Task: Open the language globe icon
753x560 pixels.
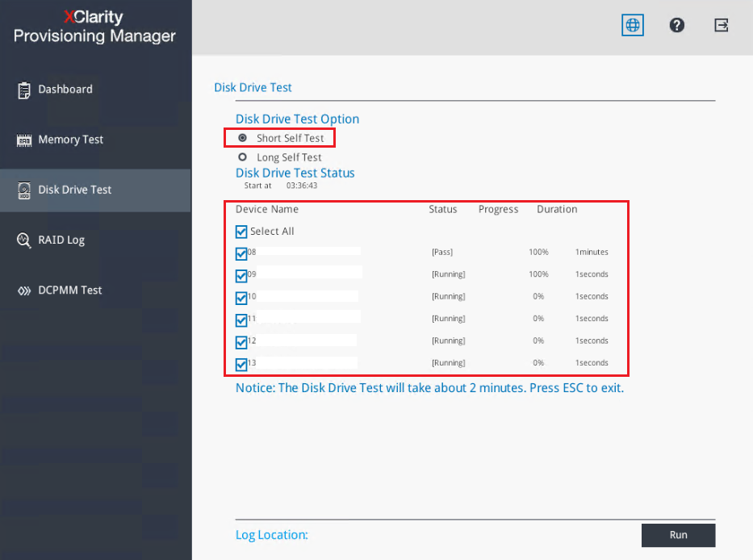Action: pos(633,25)
